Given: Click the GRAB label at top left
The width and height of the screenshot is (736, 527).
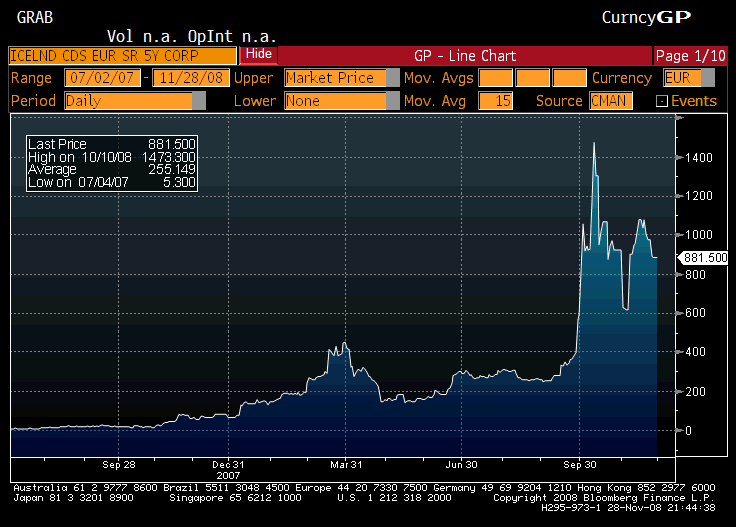Looking at the screenshot, I should coord(35,17).
